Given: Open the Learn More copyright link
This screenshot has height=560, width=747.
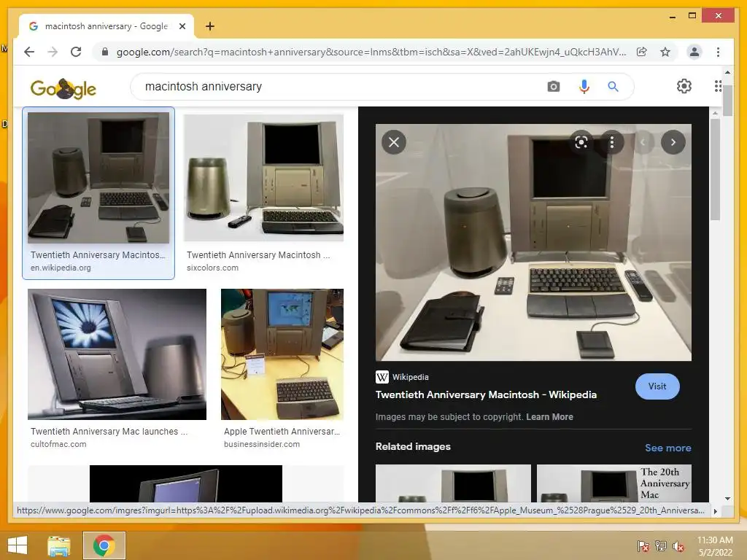Looking at the screenshot, I should pos(549,416).
